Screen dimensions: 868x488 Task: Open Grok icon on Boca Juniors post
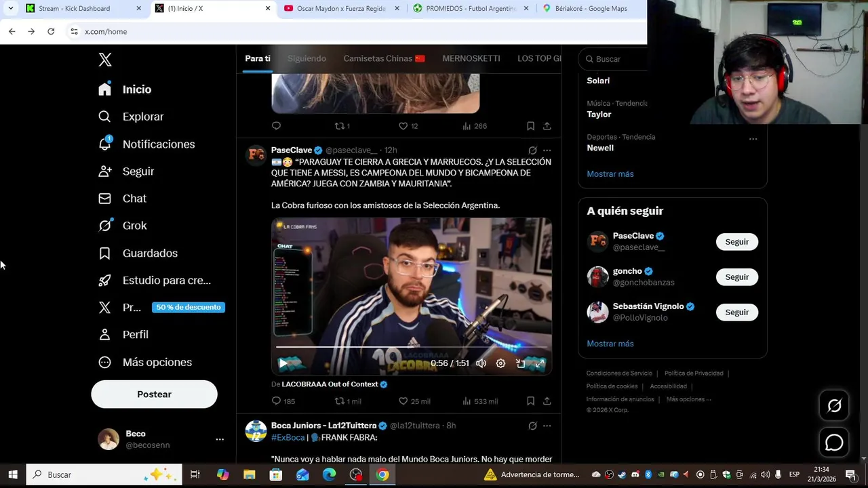532,426
